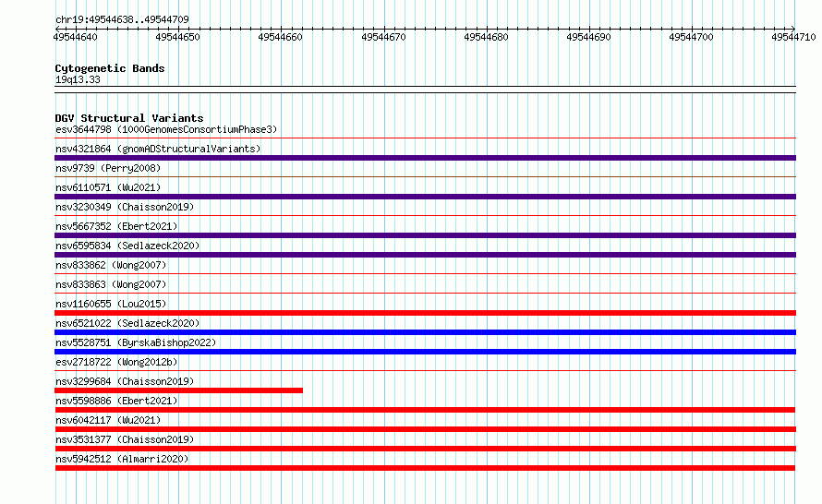
Task: Click ruler position 49544710
Action: pos(793,37)
